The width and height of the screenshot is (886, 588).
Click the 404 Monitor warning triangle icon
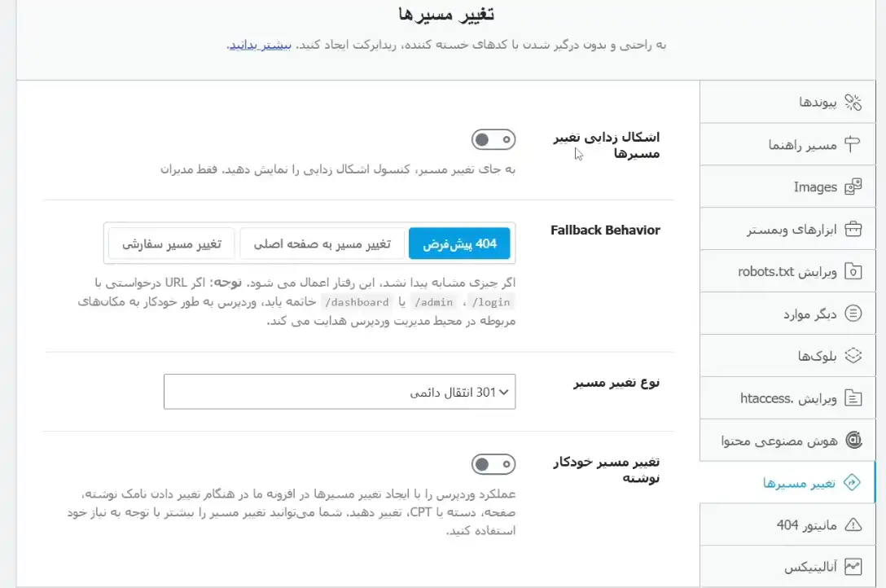click(x=853, y=524)
